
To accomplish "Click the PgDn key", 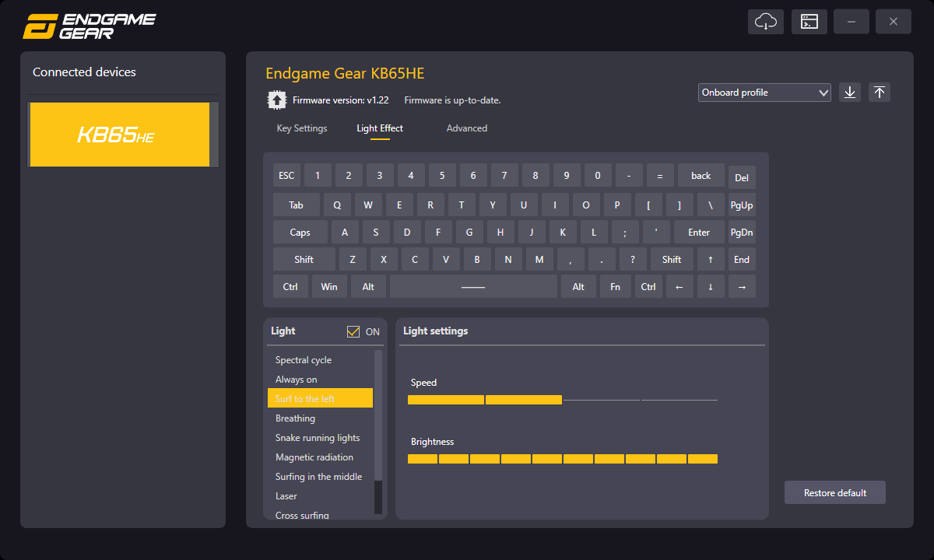I will (742, 233).
